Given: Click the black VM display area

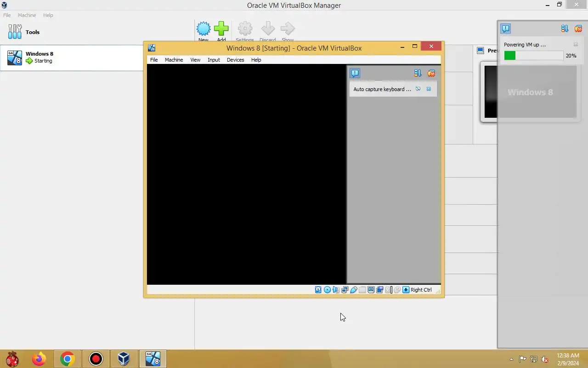Looking at the screenshot, I should (246, 174).
